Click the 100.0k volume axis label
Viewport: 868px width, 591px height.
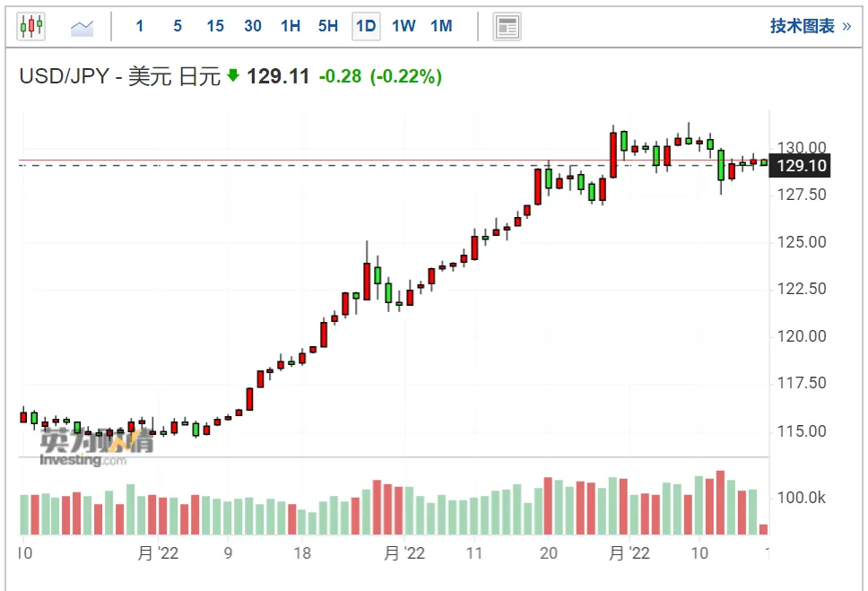pos(801,498)
